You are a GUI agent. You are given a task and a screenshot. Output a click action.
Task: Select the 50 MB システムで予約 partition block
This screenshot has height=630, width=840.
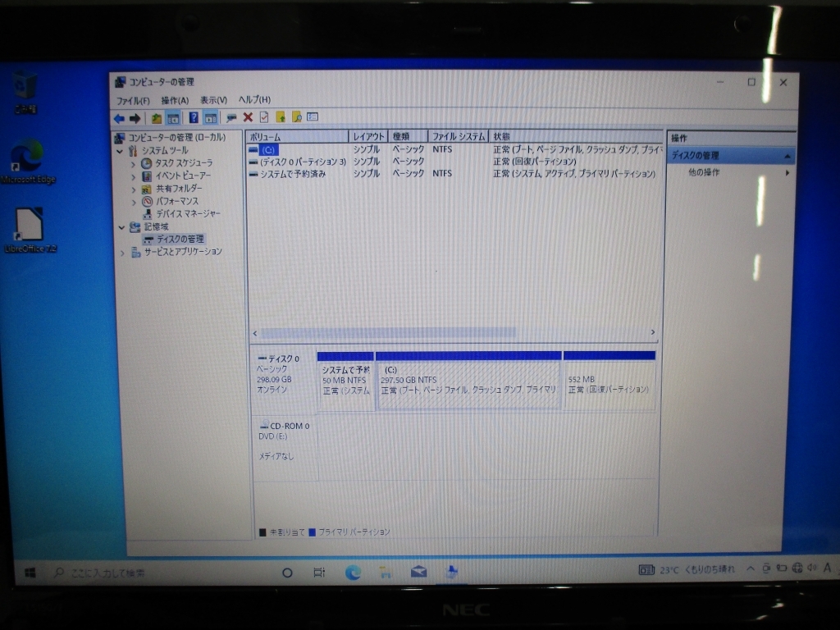(345, 381)
